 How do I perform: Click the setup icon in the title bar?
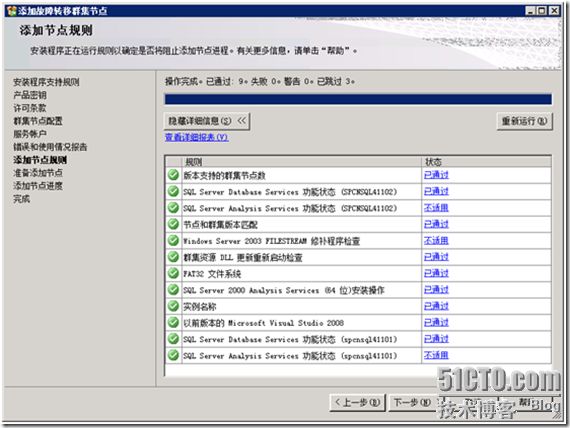click(11, 11)
